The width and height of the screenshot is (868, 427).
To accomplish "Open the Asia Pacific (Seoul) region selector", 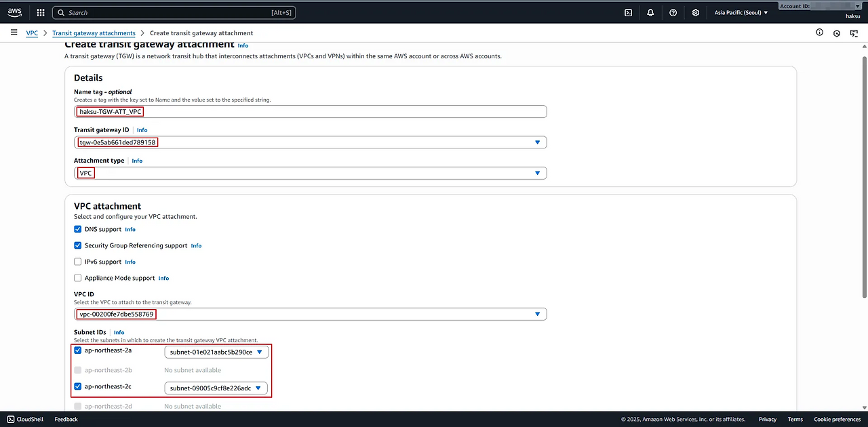I will point(741,12).
